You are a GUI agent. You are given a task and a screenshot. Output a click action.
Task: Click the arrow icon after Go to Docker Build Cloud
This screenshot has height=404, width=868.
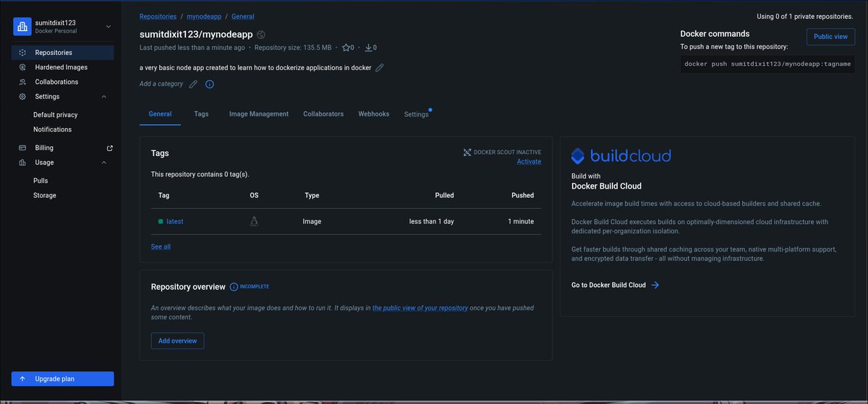pyautogui.click(x=655, y=285)
